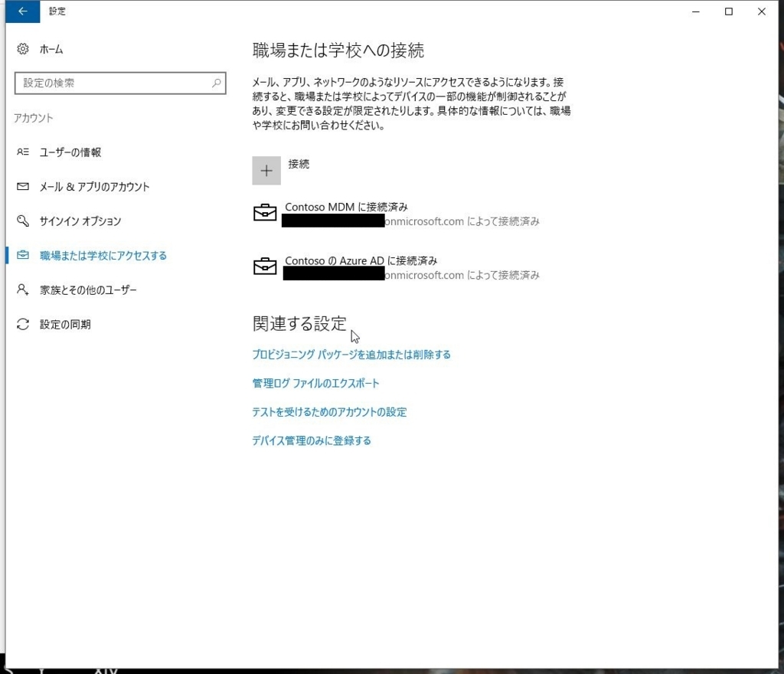Click the サインイン オプション key icon
Image resolution: width=784 pixels, height=674 pixels.
[x=22, y=221]
